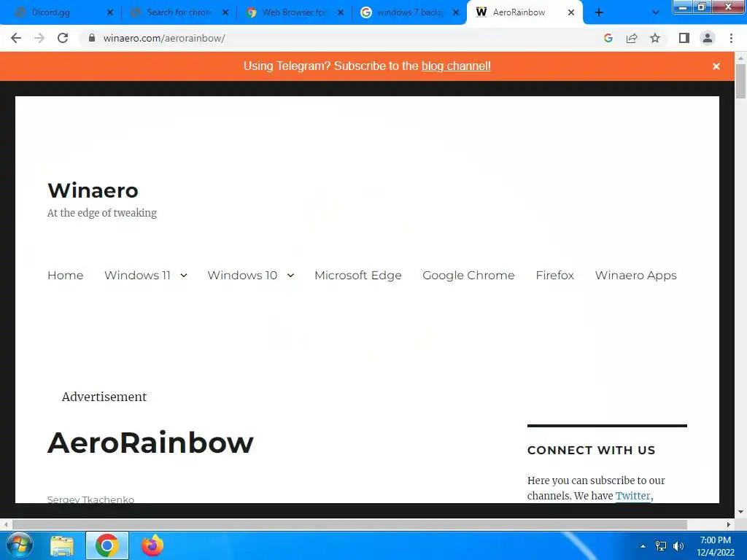This screenshot has height=560, width=747.
Task: Expand the Windows 11 submenu chevron
Action: 183,275
